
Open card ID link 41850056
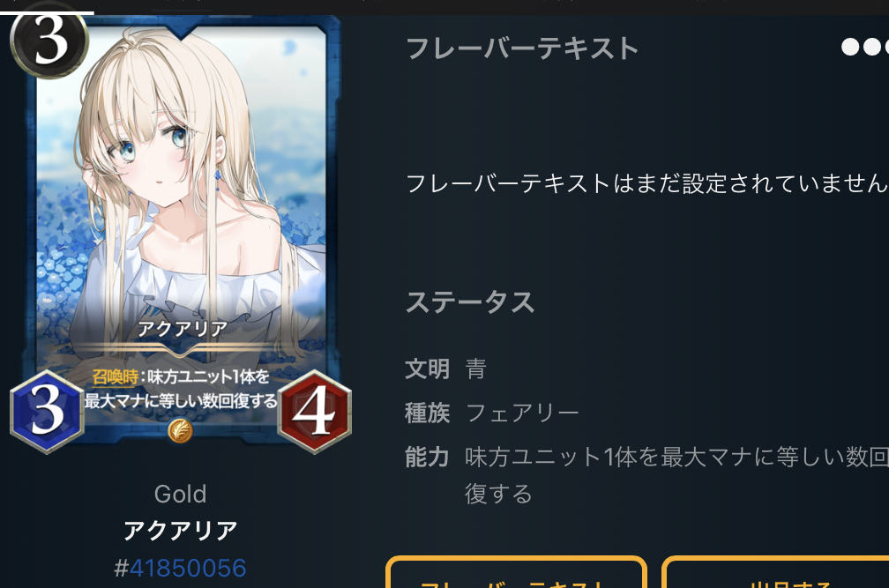tap(188, 569)
